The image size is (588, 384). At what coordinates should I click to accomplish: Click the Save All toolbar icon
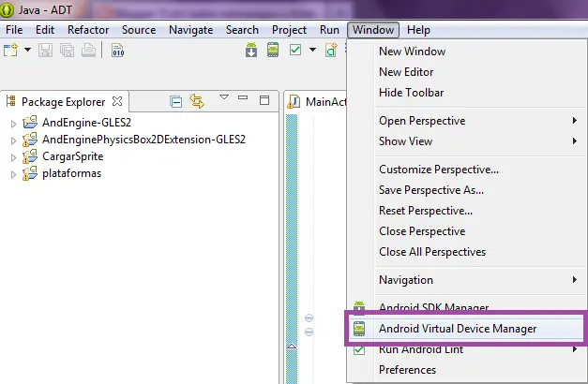[x=68, y=50]
